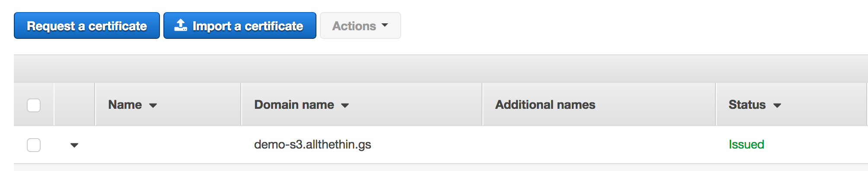The image size is (868, 171).
Task: Click the Name column sort arrow
Action: pos(153,105)
